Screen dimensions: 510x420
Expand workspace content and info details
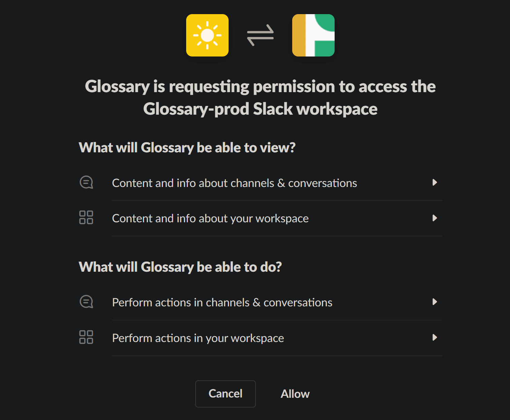[435, 218]
